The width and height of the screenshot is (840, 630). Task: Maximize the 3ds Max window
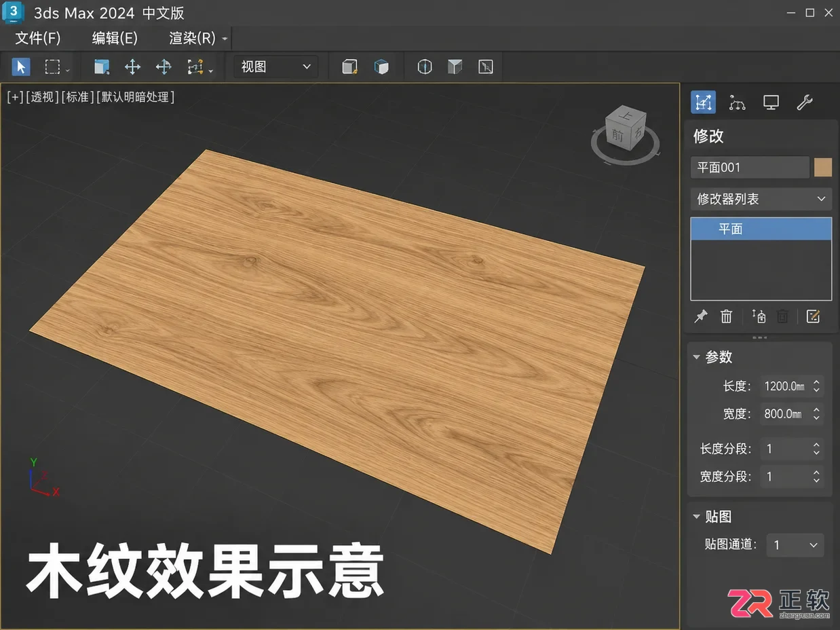[x=809, y=12]
